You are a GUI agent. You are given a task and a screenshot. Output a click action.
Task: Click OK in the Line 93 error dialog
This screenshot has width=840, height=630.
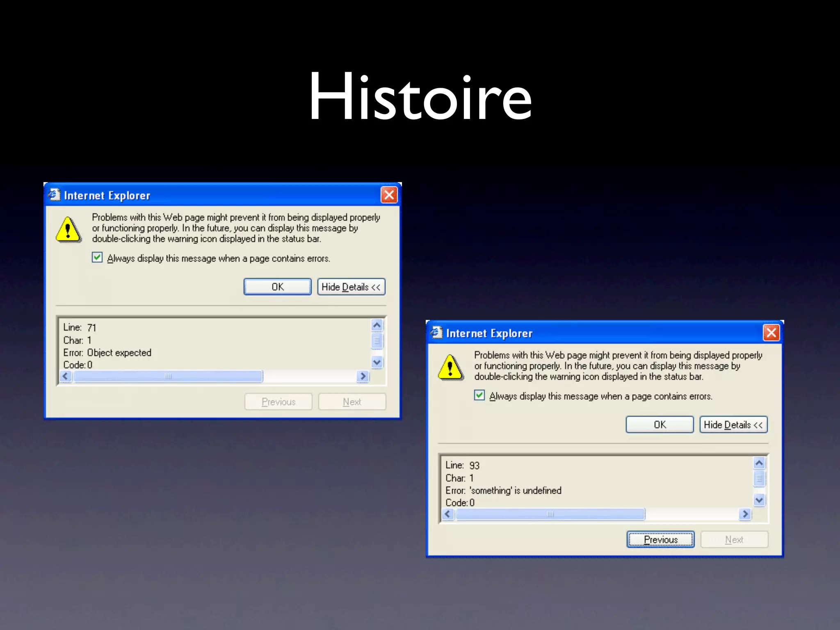(x=660, y=425)
